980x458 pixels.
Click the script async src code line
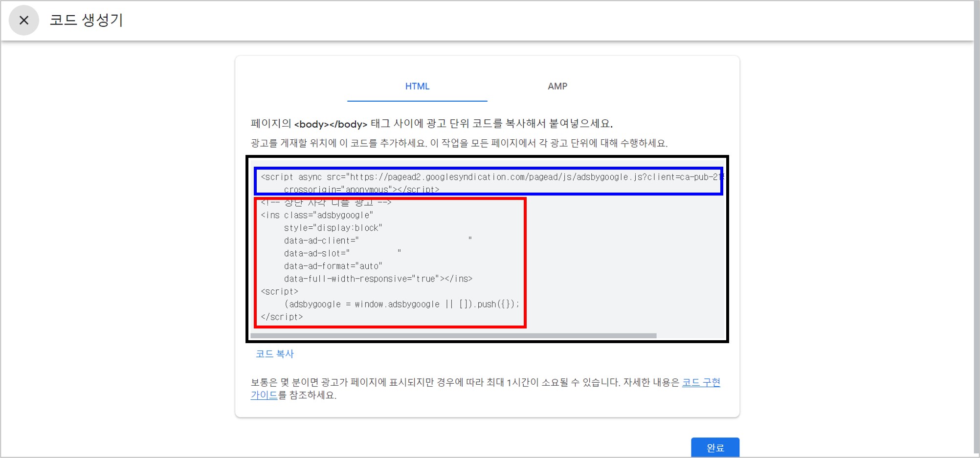[x=492, y=177]
